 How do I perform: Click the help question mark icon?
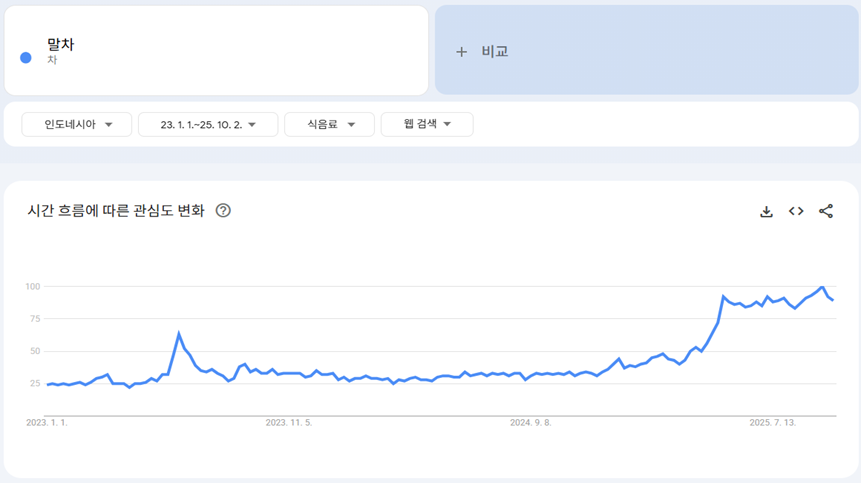click(223, 210)
